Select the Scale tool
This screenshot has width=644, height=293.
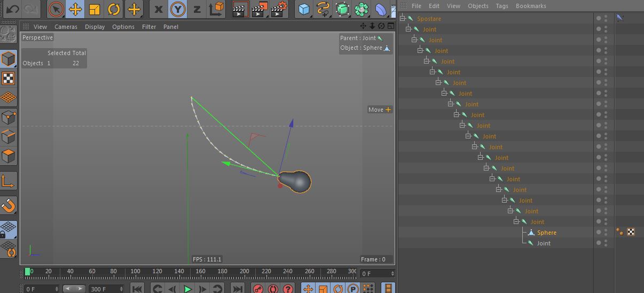[95, 9]
